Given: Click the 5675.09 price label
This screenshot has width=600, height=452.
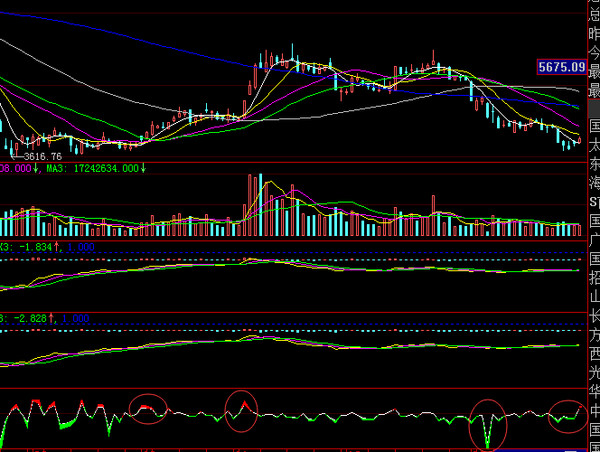Looking at the screenshot, I should point(561,67).
